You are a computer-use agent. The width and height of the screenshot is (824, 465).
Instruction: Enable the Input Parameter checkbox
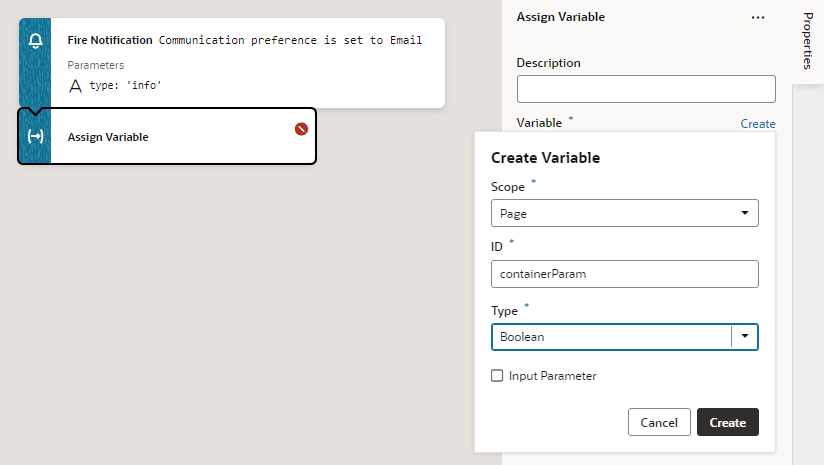pyautogui.click(x=497, y=376)
